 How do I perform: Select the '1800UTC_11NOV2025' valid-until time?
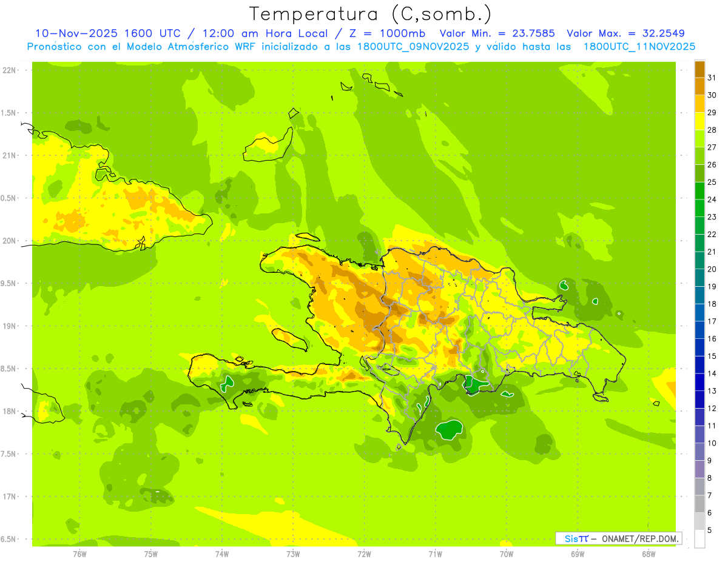[639, 47]
